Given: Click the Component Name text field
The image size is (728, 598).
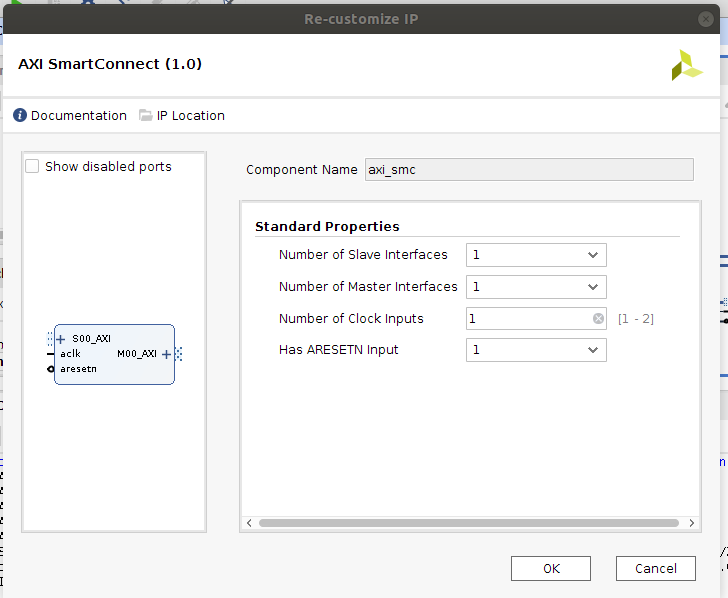Looking at the screenshot, I should [529, 170].
